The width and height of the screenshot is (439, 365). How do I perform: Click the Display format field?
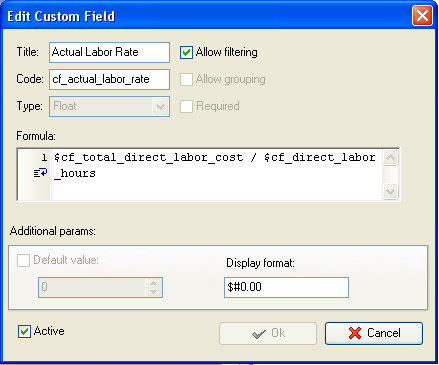pos(286,287)
